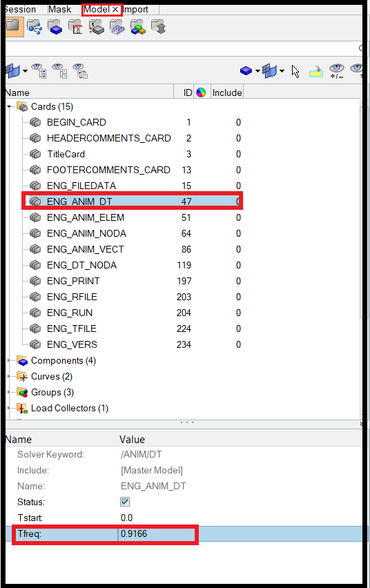Open the beam section view icon
This screenshot has width=370, height=588.
(x=158, y=28)
